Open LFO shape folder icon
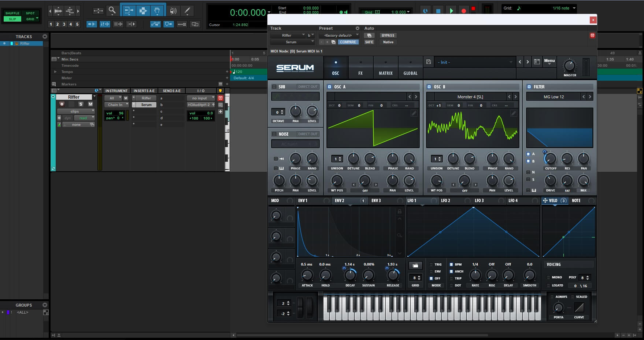 pos(415,266)
